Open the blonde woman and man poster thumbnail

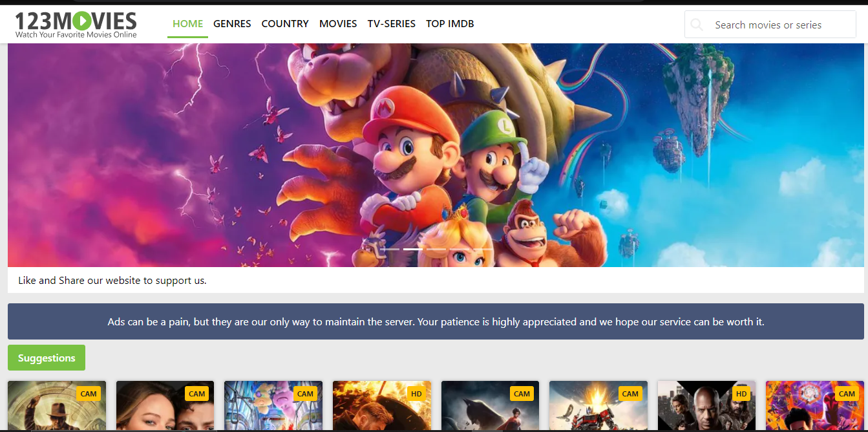pyautogui.click(x=165, y=405)
